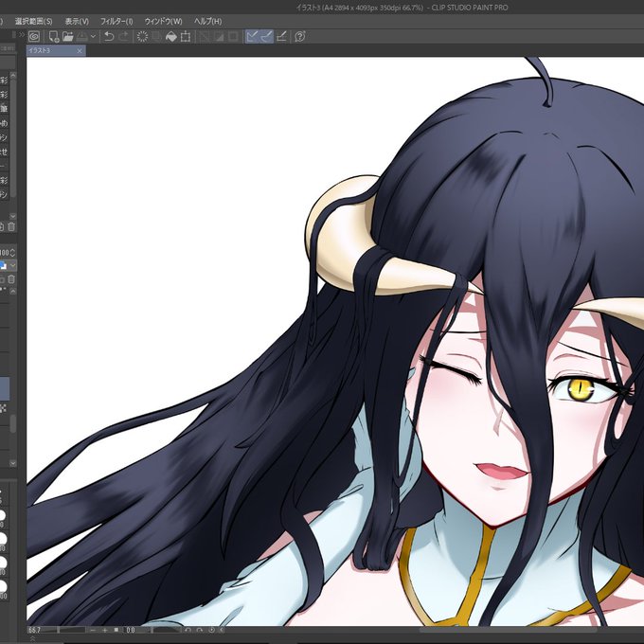
Task: Open the CLIP STUDIO launcher icon
Action: click(x=34, y=37)
